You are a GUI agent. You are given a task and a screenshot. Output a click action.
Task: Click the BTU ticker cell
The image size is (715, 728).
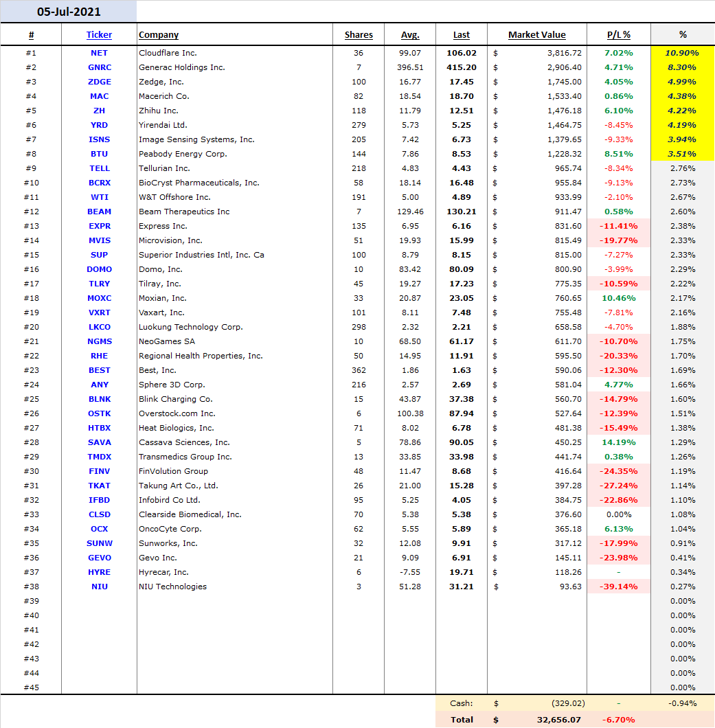(99, 154)
